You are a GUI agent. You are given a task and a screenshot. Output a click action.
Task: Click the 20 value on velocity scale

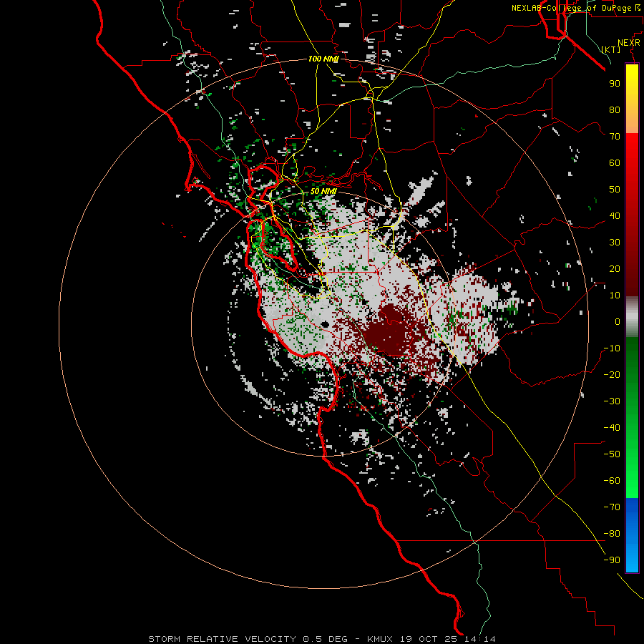(615, 268)
